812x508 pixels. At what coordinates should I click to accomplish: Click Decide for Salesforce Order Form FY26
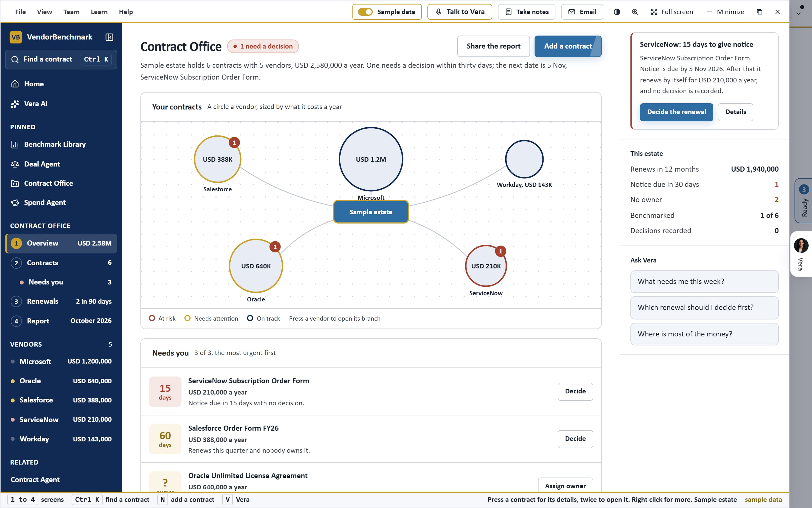pos(575,439)
